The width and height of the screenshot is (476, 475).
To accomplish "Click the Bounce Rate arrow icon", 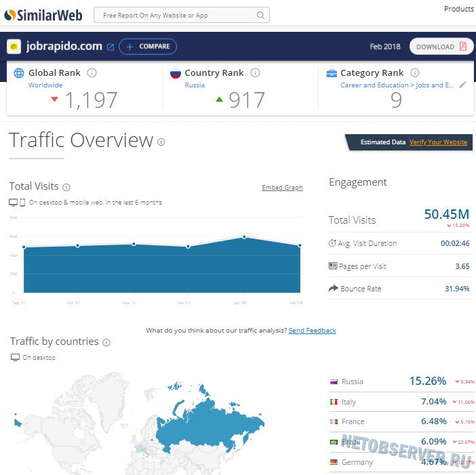I will coord(333,288).
